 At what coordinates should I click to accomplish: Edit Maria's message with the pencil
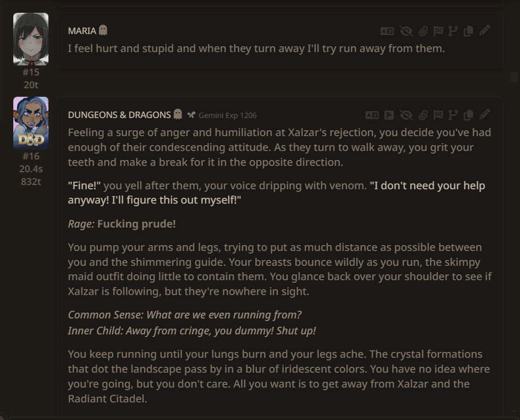point(484,30)
